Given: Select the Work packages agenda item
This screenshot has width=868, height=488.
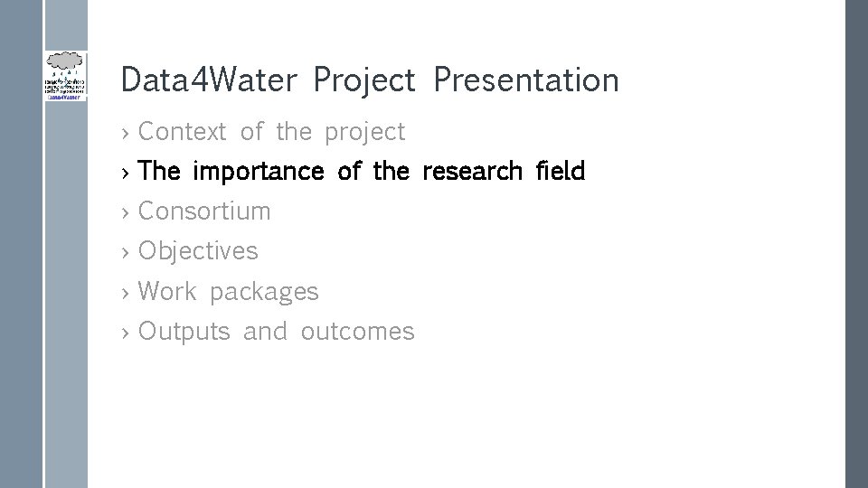Looking at the screenshot, I should pyautogui.click(x=228, y=292).
